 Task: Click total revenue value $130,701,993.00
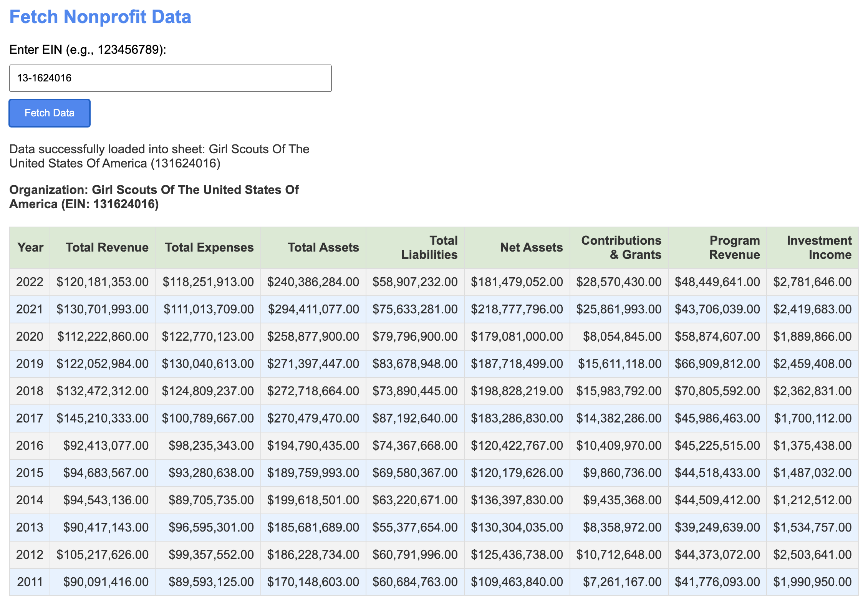(103, 309)
